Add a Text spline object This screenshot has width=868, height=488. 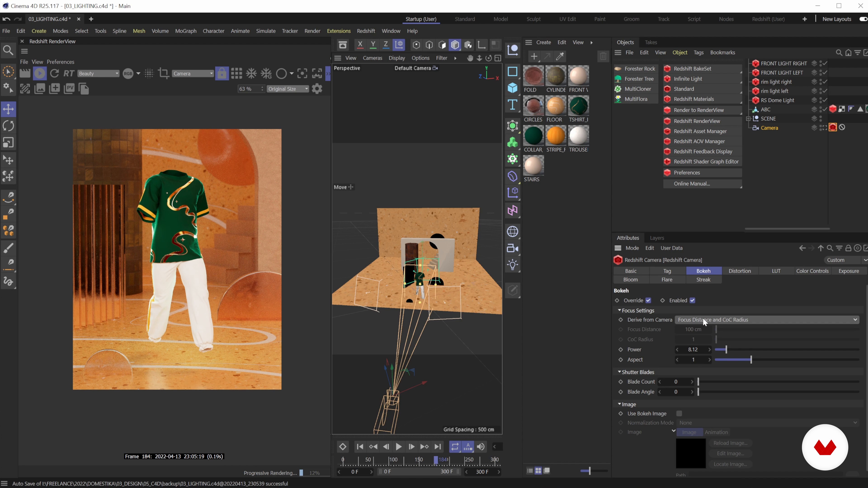pyautogui.click(x=512, y=105)
